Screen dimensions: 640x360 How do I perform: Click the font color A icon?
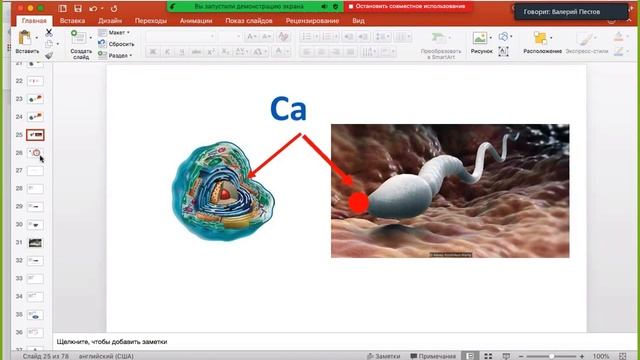tap(279, 51)
